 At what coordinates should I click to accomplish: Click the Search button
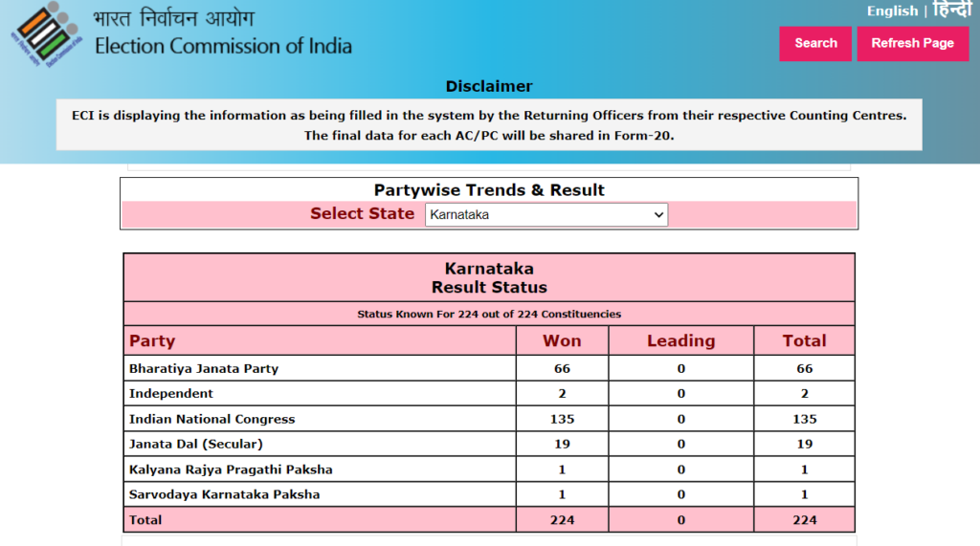[815, 43]
